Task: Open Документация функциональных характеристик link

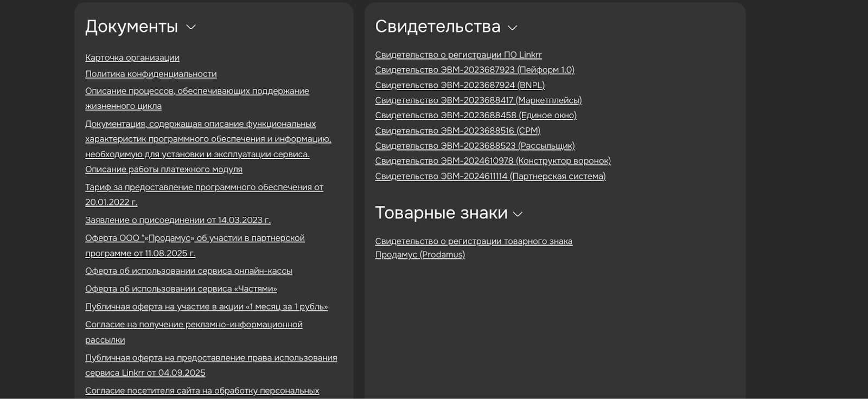Action: pos(208,139)
